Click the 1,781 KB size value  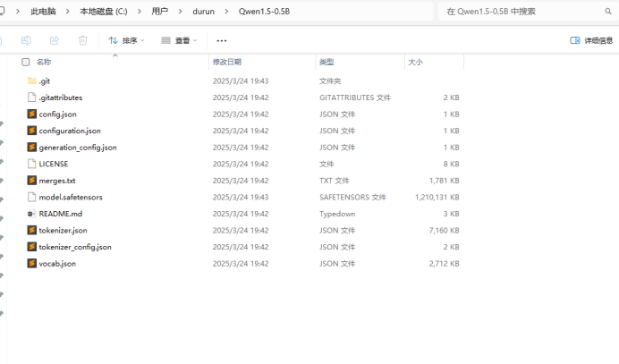(444, 181)
